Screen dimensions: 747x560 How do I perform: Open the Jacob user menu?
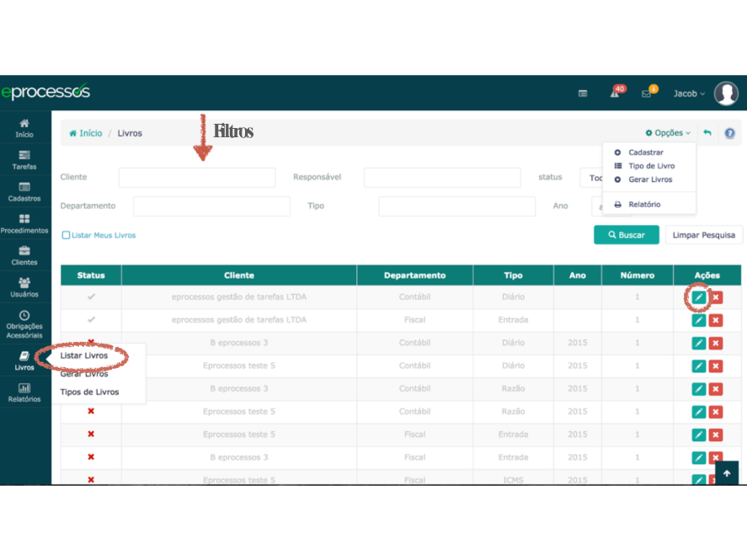point(689,93)
